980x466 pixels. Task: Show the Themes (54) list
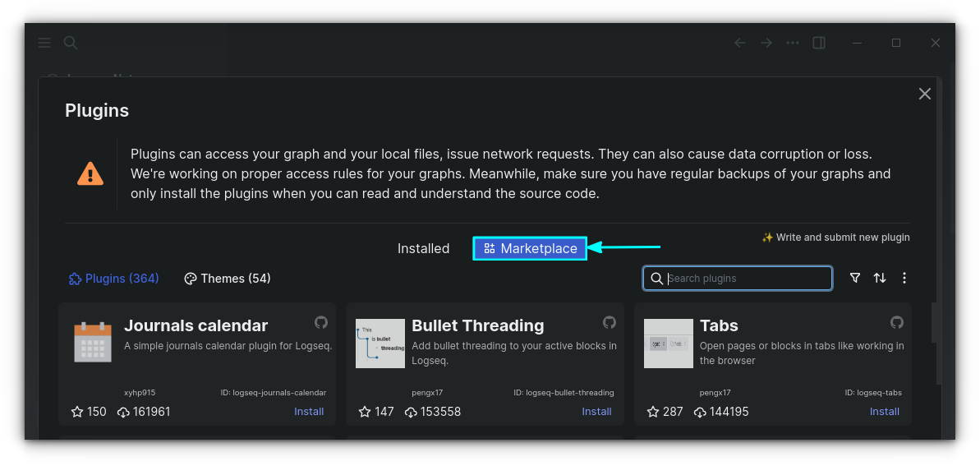pyautogui.click(x=228, y=279)
